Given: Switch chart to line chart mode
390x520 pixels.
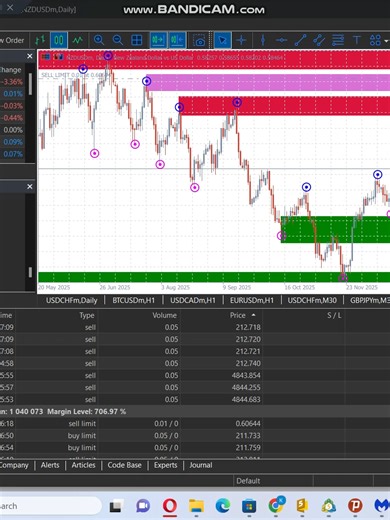Looking at the screenshot, I should [78, 40].
